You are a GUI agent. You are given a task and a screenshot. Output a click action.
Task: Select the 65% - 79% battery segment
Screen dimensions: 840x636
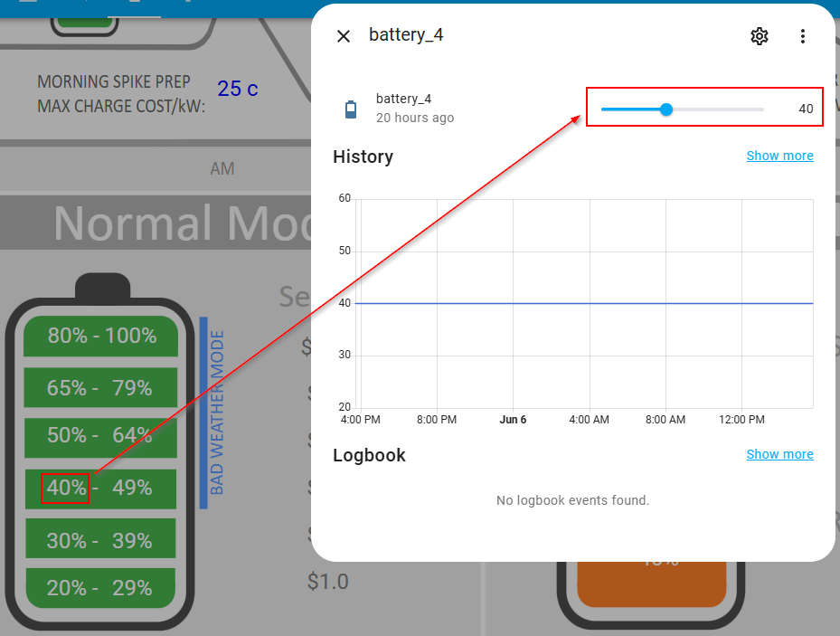(101, 388)
